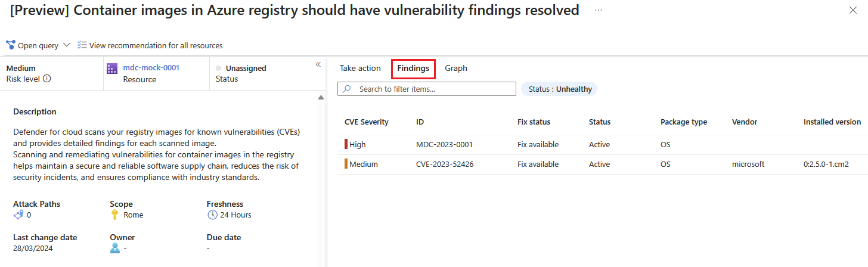Switch to the Take action tab
868x267 pixels.
(360, 68)
